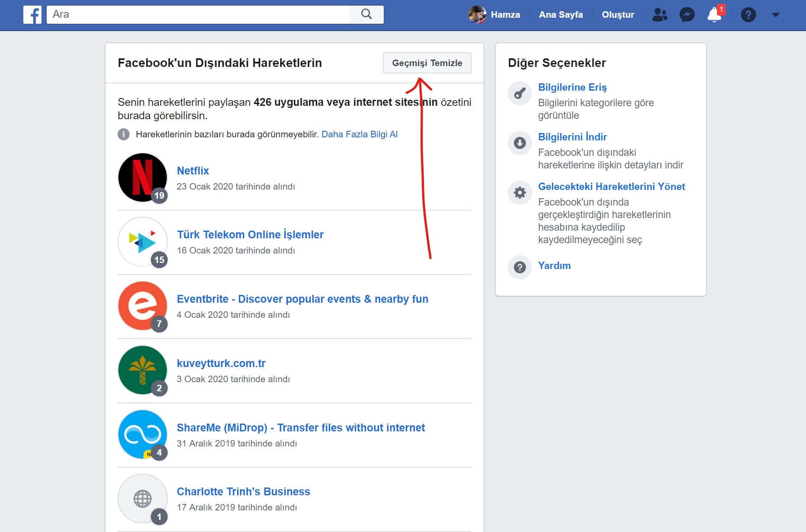The height and width of the screenshot is (532, 806).
Task: Click the search magnifier button
Action: point(366,14)
